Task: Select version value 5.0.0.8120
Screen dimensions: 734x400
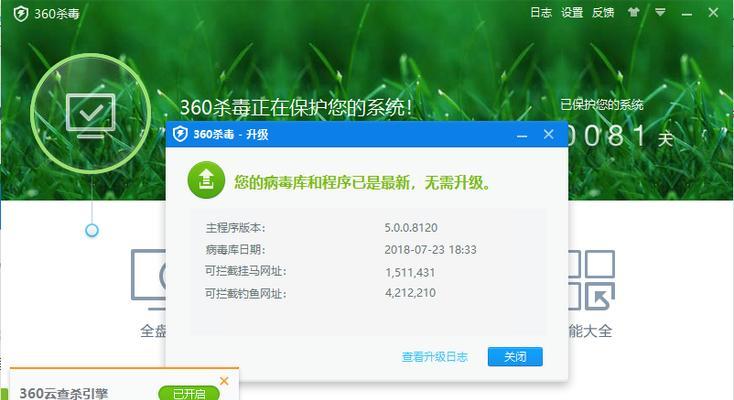Action: (411, 228)
